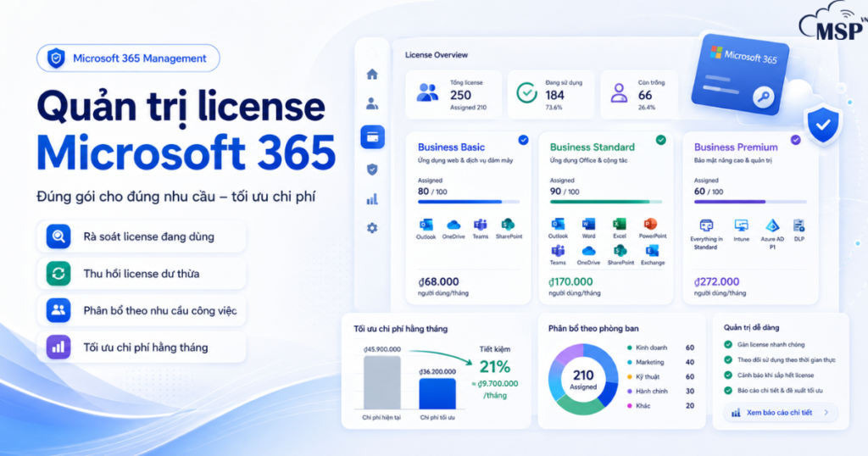This screenshot has width=868, height=456.
Task: Toggle Theo dõi sử dụng theo thời gian thực check
Action: tap(728, 359)
